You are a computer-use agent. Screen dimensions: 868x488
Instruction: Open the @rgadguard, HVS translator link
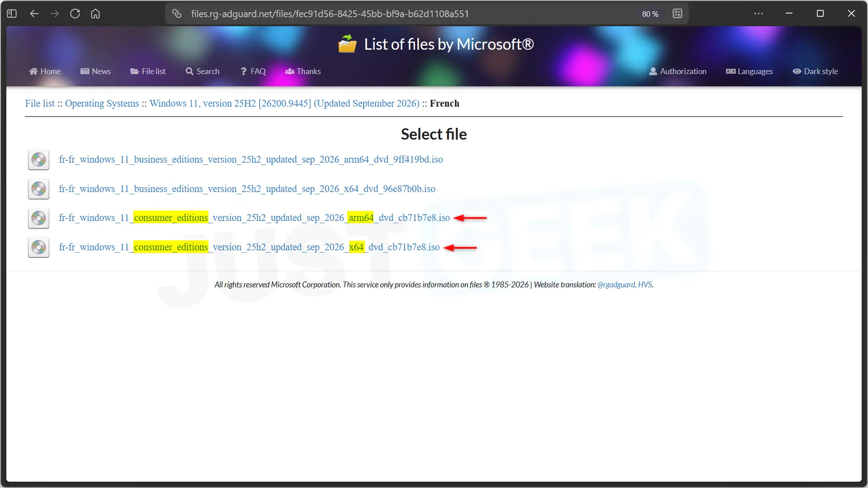624,285
